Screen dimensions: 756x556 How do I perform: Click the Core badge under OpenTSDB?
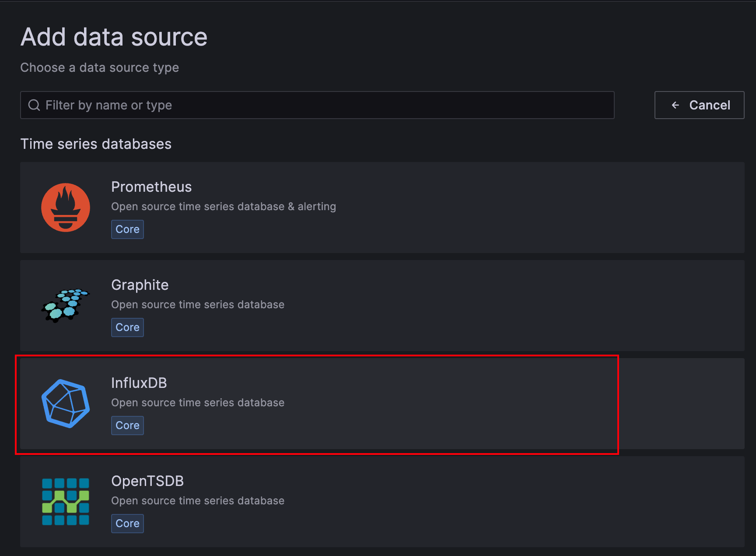127,524
